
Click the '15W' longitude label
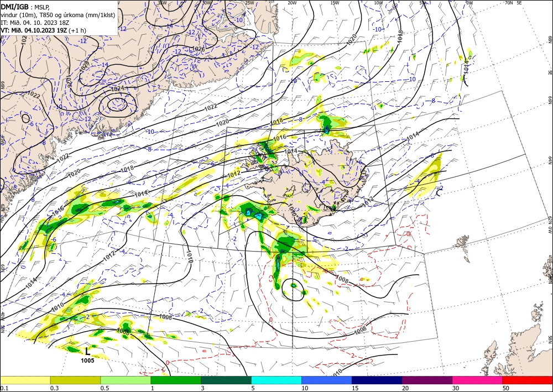point(335,3)
